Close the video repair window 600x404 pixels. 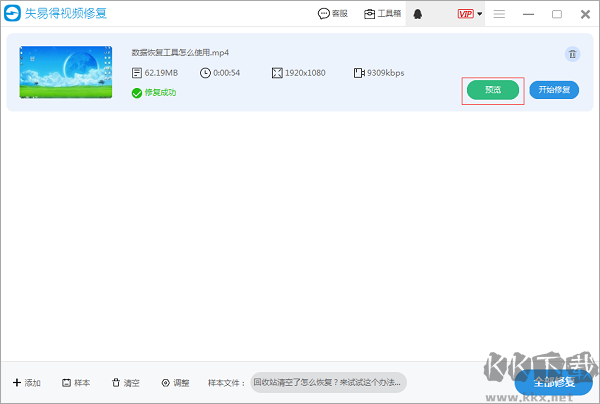click(585, 14)
